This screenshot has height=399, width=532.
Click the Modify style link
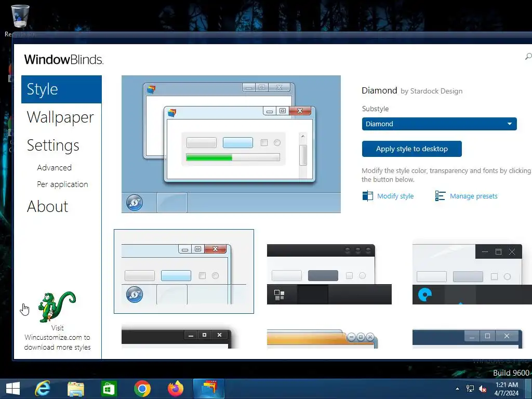(395, 196)
